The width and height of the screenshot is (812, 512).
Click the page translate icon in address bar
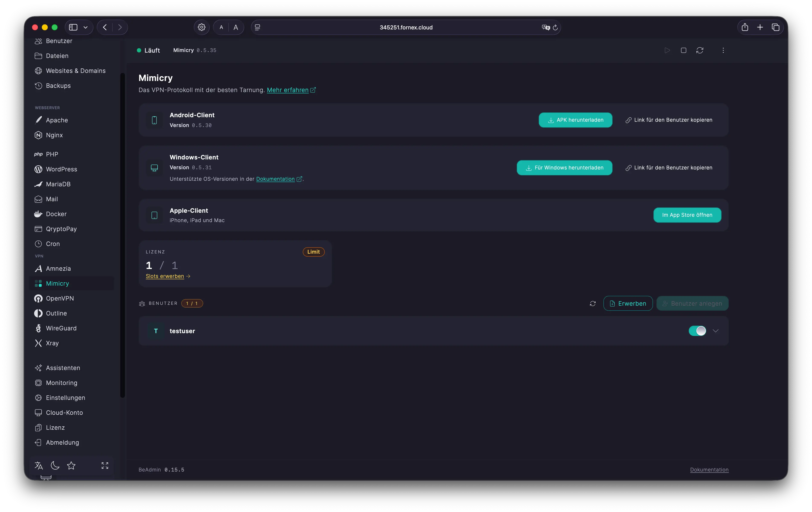click(x=546, y=27)
